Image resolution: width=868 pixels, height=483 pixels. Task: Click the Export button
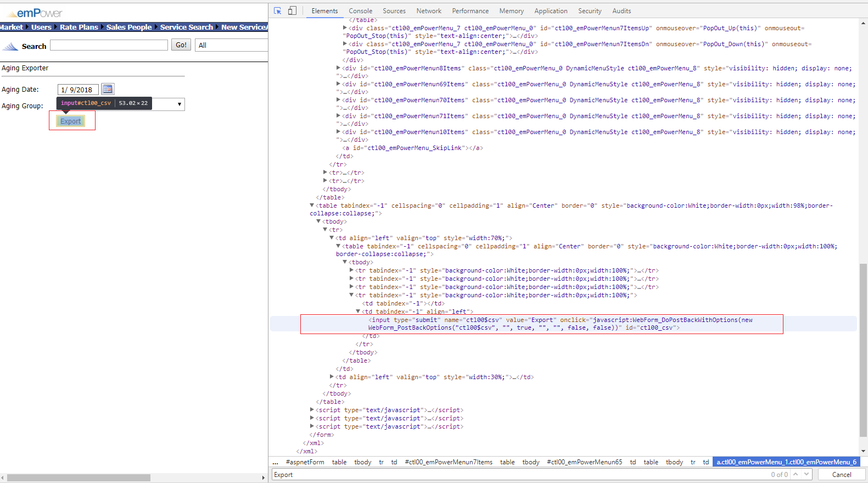coord(70,121)
